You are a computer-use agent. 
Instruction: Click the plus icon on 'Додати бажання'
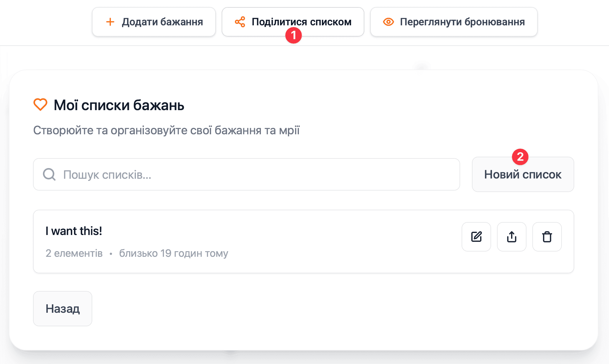pos(110,22)
